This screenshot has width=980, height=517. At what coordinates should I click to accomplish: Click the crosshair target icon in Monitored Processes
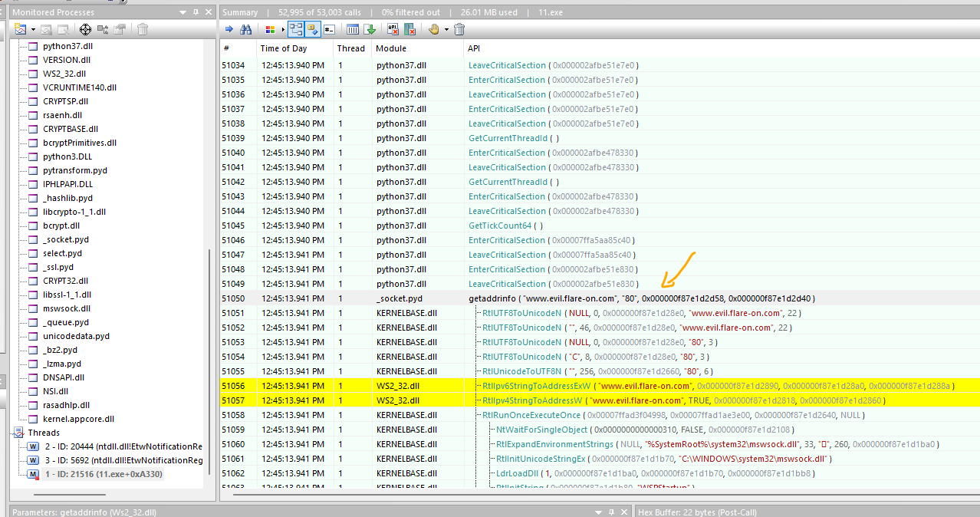coord(85,29)
